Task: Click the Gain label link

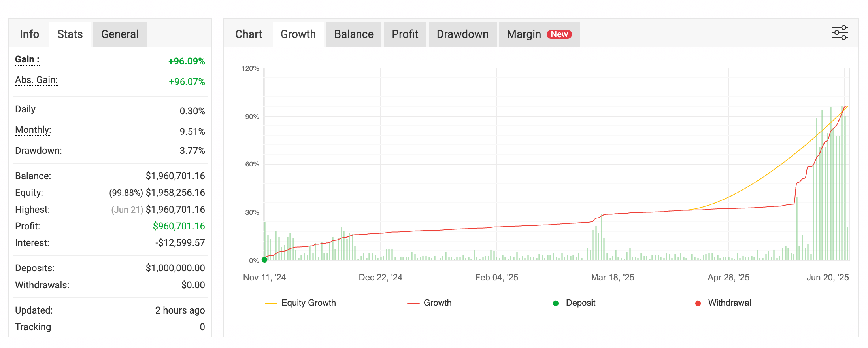Action: click(x=27, y=60)
